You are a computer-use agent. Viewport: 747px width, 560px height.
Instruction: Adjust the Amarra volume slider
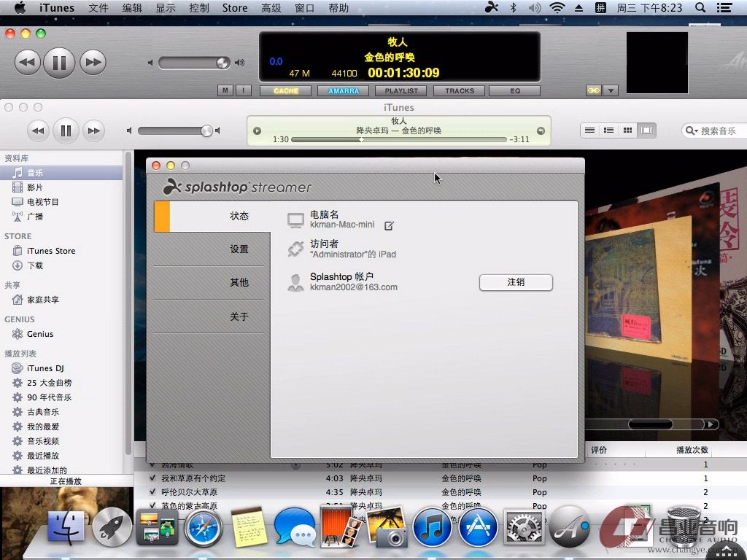pyautogui.click(x=194, y=63)
